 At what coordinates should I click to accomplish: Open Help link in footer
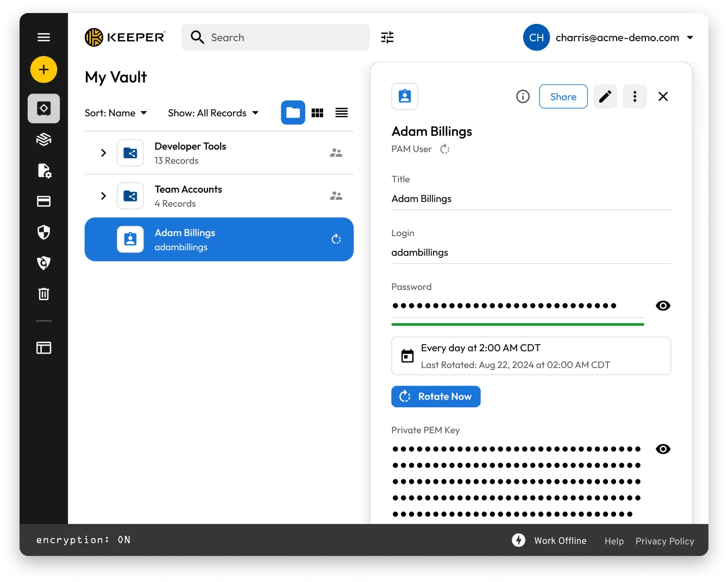pyautogui.click(x=614, y=541)
